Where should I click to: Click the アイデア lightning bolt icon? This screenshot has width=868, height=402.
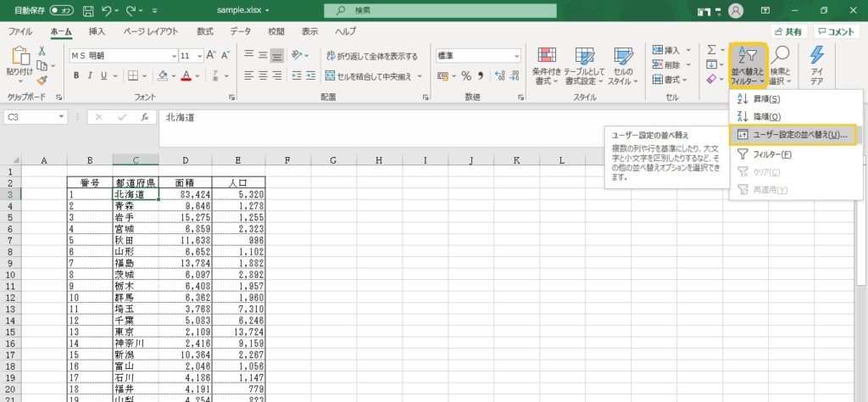click(817, 65)
